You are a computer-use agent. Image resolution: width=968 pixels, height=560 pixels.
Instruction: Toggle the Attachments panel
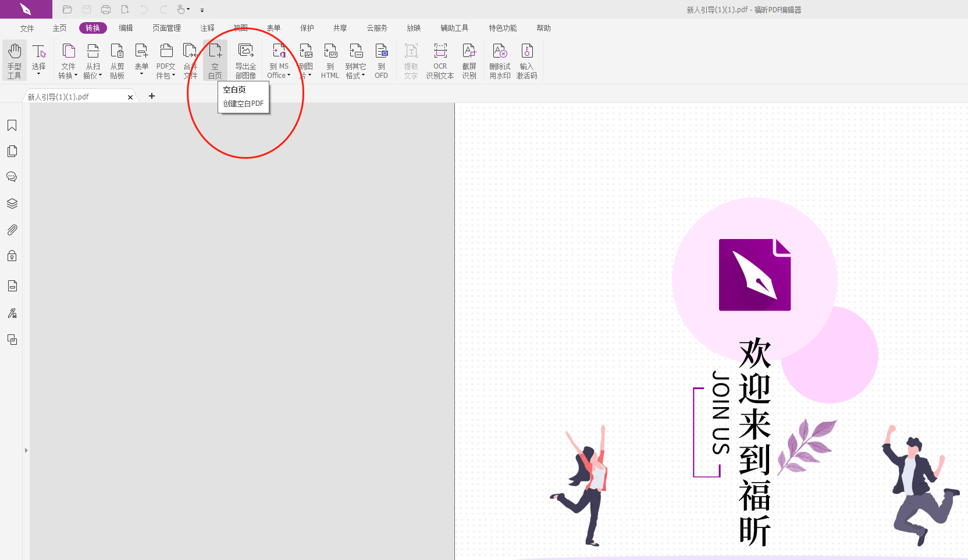[x=12, y=229]
